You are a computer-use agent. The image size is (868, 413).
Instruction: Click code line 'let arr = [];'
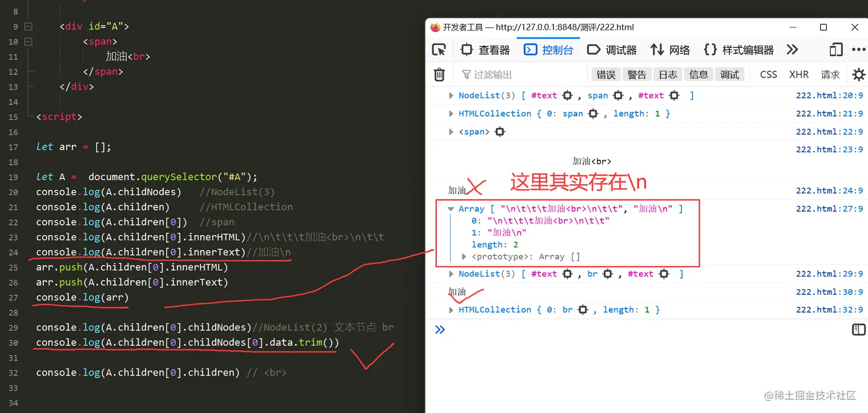coord(73,147)
